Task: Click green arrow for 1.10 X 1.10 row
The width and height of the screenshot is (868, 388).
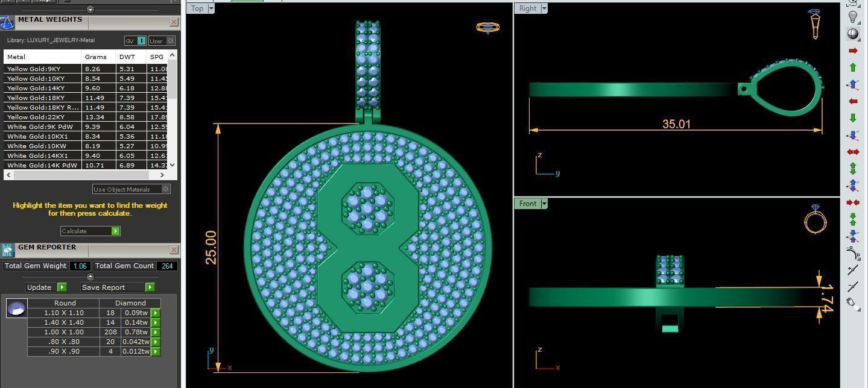Action: click(x=156, y=313)
